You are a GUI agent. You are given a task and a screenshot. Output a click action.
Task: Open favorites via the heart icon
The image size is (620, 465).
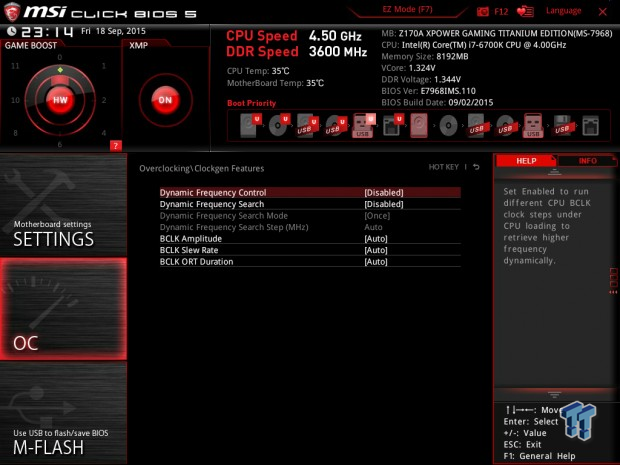tap(525, 12)
